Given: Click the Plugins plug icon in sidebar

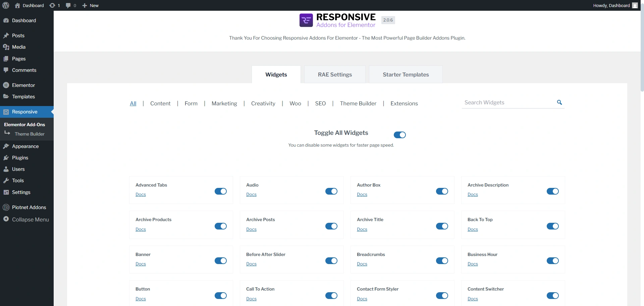Looking at the screenshot, I should (x=6, y=158).
